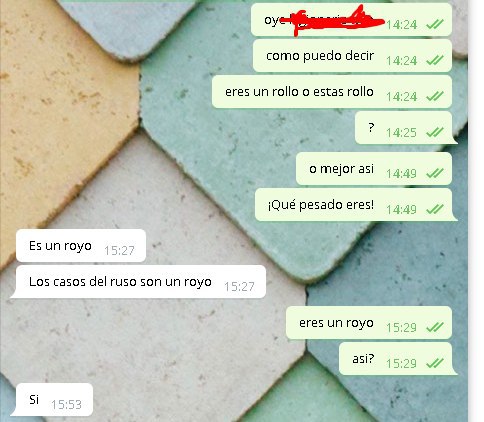Select the 'como puedo decir' message bubble
484x422 pixels.
click(352, 56)
